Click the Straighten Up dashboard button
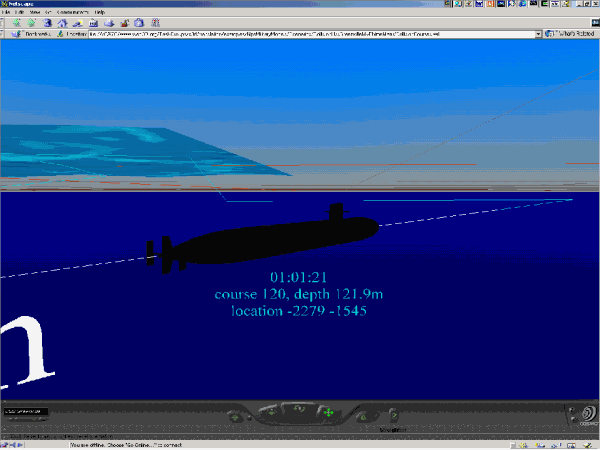This screenshot has width=600, height=450. (x=393, y=415)
